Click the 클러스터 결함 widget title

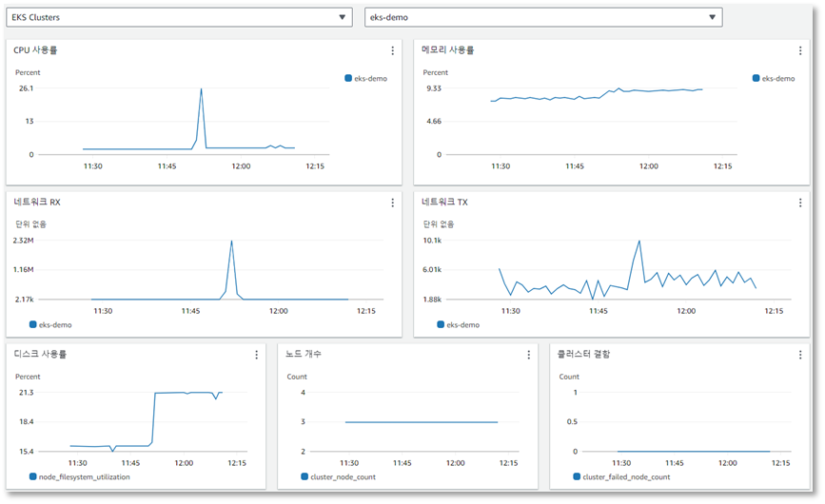583,354
